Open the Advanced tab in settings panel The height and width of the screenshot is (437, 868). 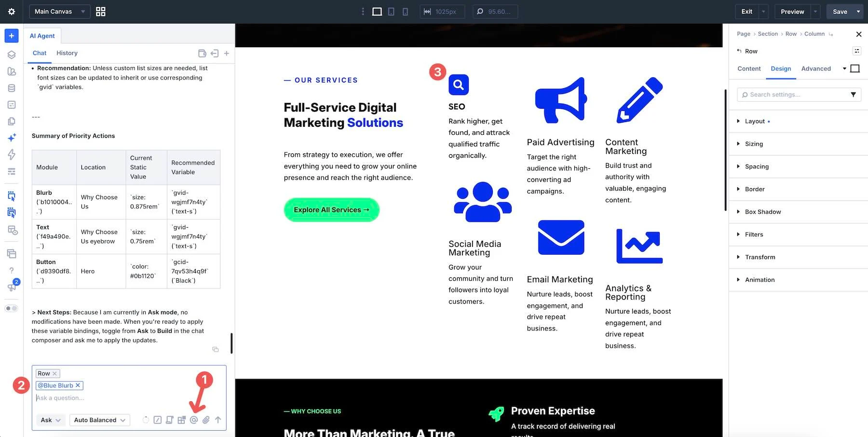pos(816,68)
